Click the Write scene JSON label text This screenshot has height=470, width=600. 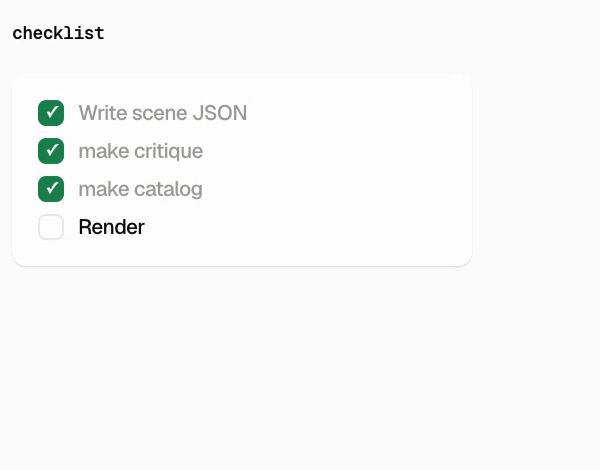point(163,113)
